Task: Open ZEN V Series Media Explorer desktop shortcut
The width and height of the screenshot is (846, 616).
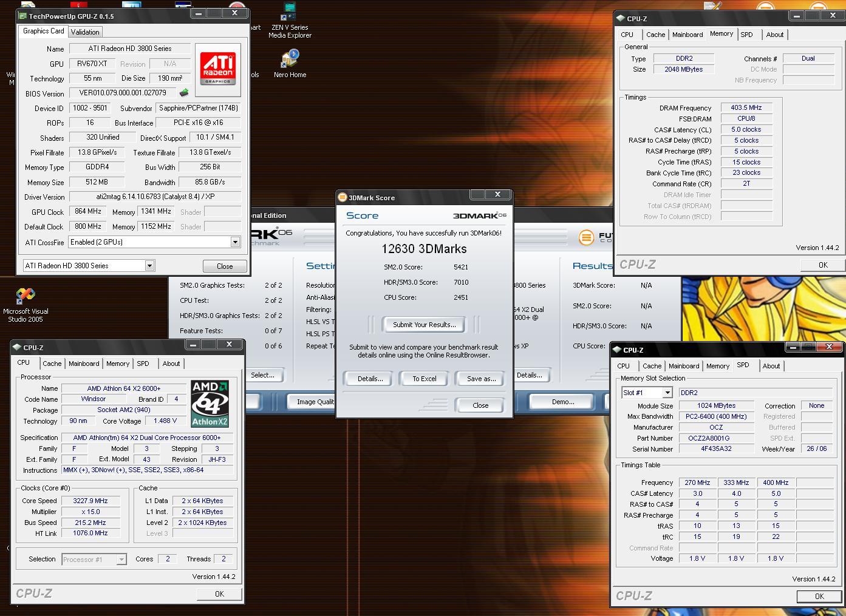Action: pos(290,21)
